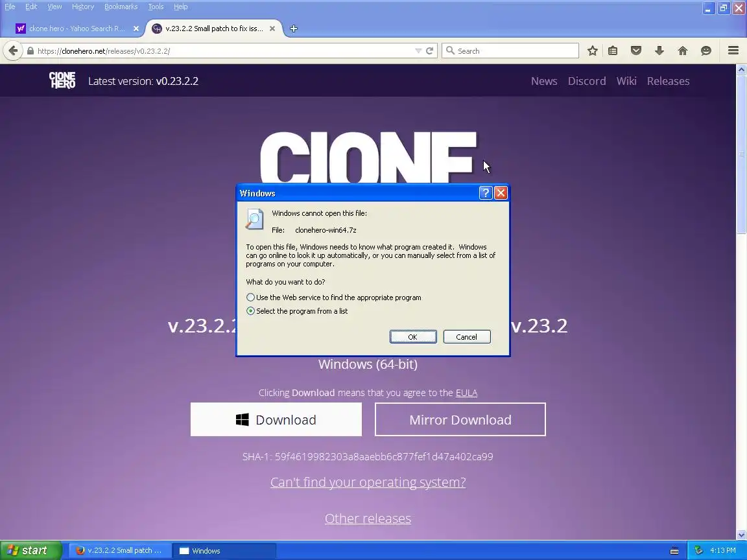The width and height of the screenshot is (747, 560).
Task: Select the v.23.2.2 Small patch tab
Action: [x=213, y=29]
